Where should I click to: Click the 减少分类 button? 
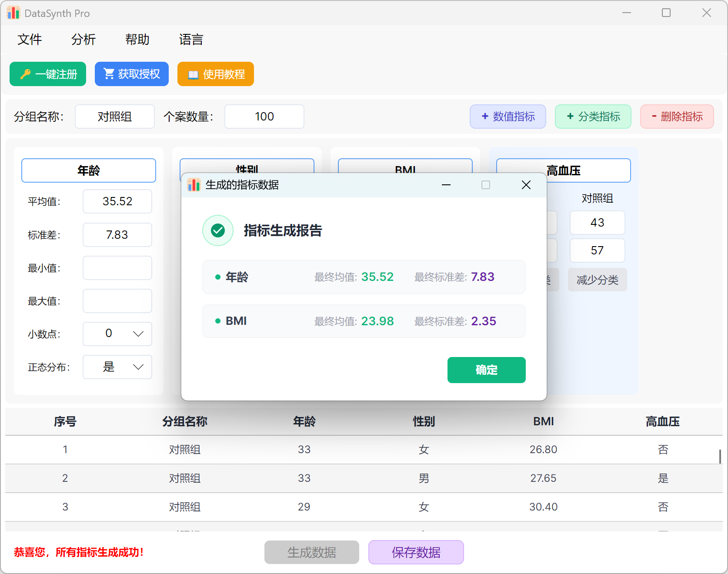tap(598, 280)
